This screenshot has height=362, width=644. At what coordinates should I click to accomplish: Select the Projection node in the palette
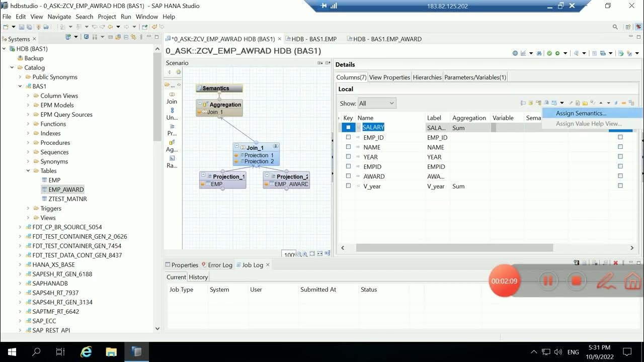172,130
